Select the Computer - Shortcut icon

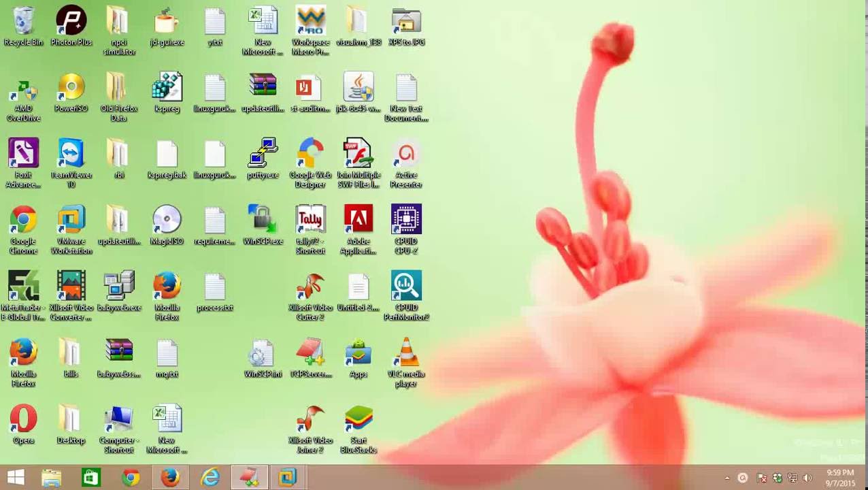tap(119, 419)
